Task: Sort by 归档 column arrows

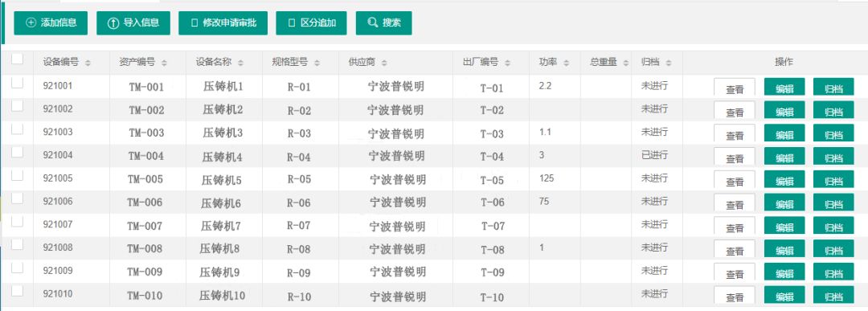Action: coord(668,63)
